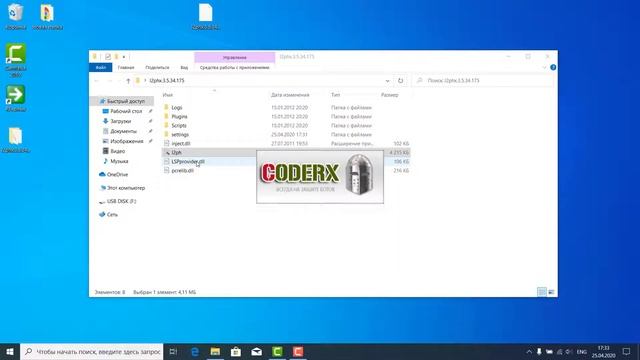Open the archive icon next to Recycle Bin
Viewport: 640px width, 360px height.
point(47,16)
